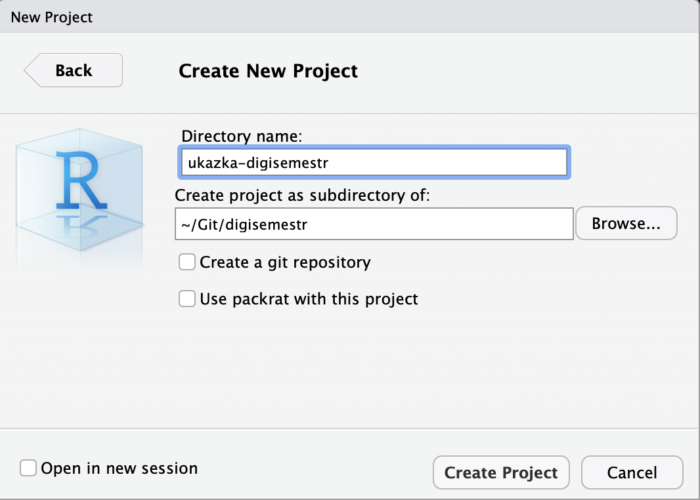Click the 'Directory name:' label
Viewport: 700px width, 500px height.
pyautogui.click(x=242, y=136)
